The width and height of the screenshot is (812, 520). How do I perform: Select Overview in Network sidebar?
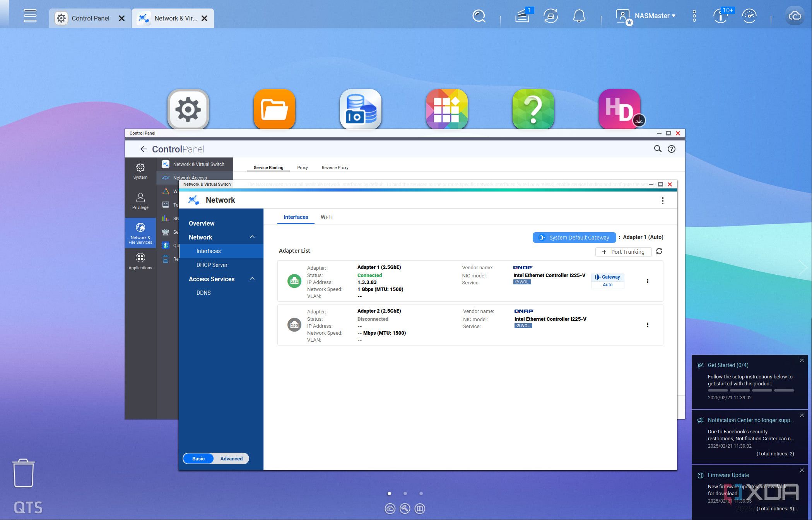[x=202, y=223]
